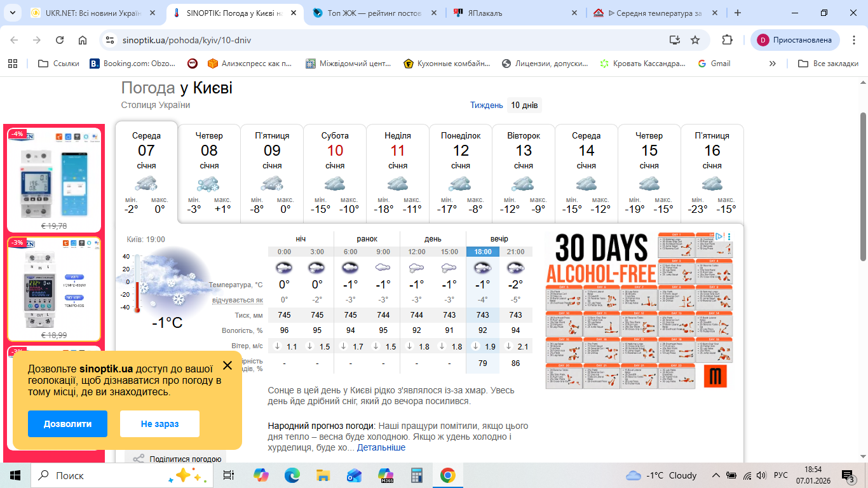Screen dimensions: 868x488
Task: Select the Субота 10 січня day tab
Action: (x=335, y=173)
